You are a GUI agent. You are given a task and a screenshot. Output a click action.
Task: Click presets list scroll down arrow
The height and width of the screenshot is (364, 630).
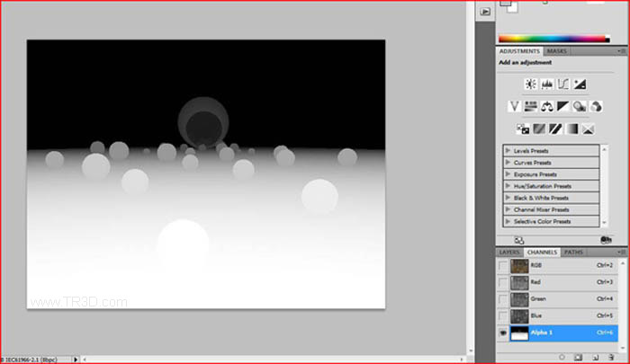[604, 222]
